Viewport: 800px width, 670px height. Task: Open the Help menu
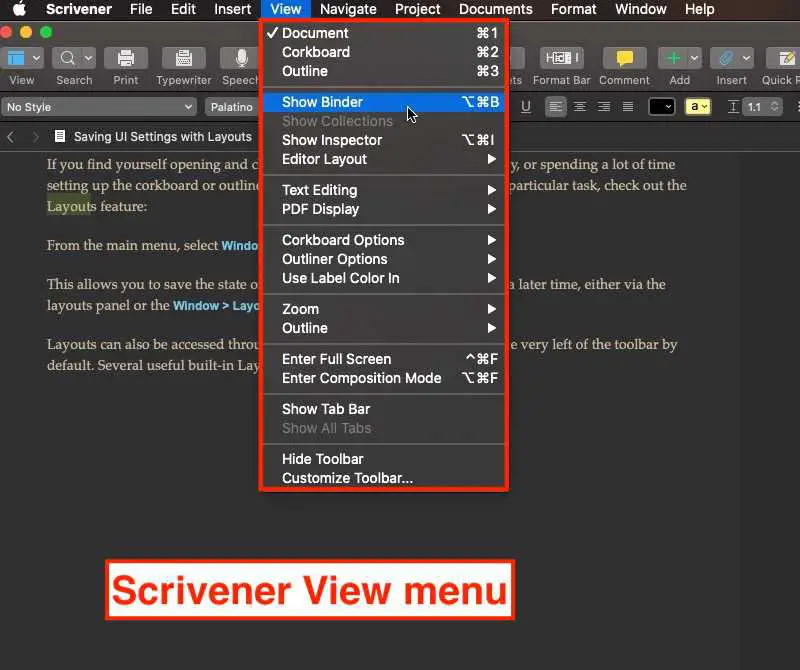(x=699, y=9)
